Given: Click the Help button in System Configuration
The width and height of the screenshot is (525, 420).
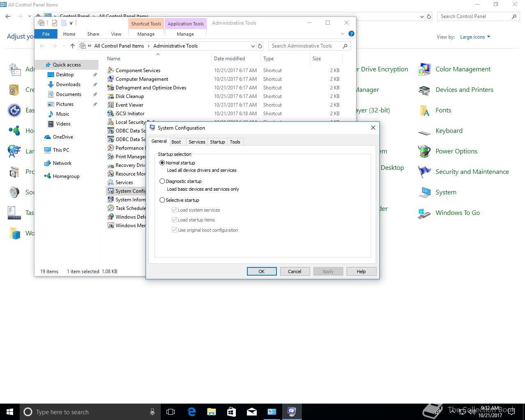Looking at the screenshot, I should [361, 272].
